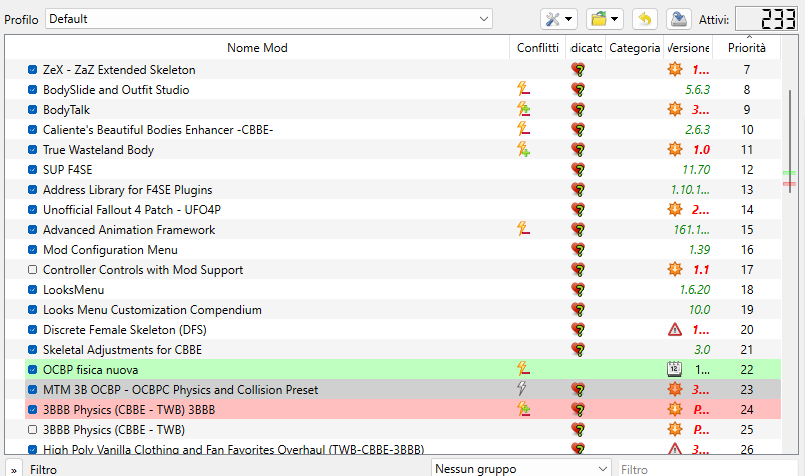Open the Nessun gruppo dropdown

click(x=521, y=469)
